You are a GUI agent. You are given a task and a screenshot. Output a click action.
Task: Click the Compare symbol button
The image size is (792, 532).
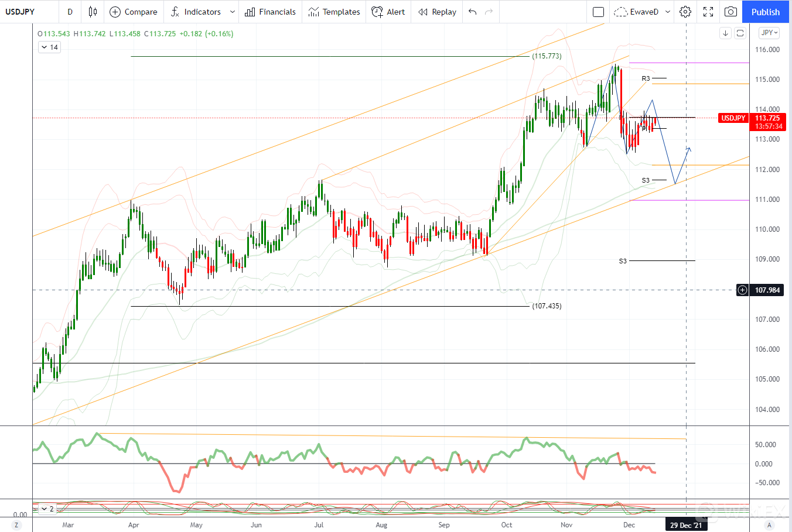[134, 12]
